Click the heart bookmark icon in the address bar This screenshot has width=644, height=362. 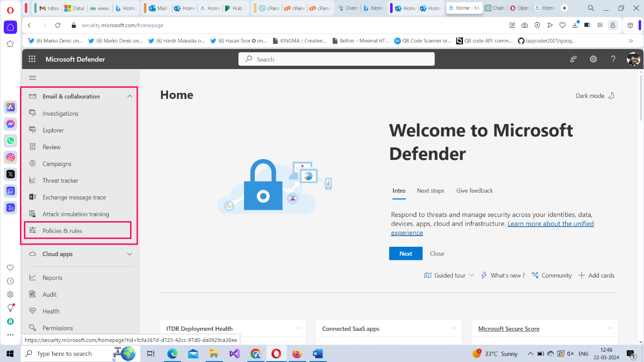tap(562, 25)
